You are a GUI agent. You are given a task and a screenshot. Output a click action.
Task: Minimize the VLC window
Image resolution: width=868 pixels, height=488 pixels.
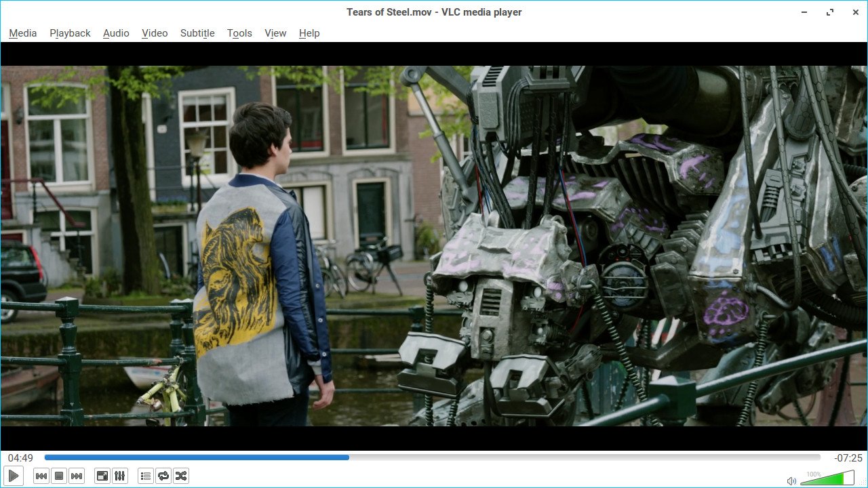click(x=804, y=12)
